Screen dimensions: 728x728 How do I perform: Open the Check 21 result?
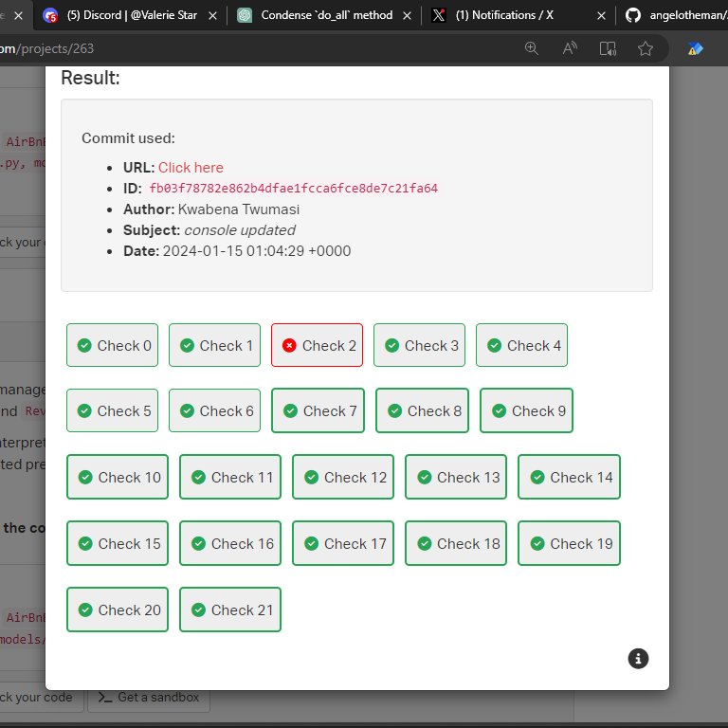230,610
